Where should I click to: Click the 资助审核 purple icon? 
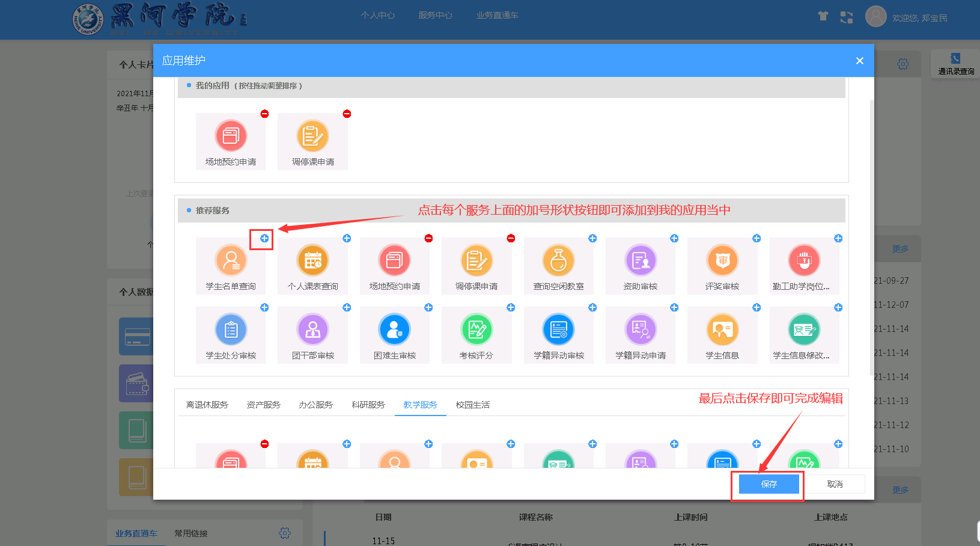point(641,260)
